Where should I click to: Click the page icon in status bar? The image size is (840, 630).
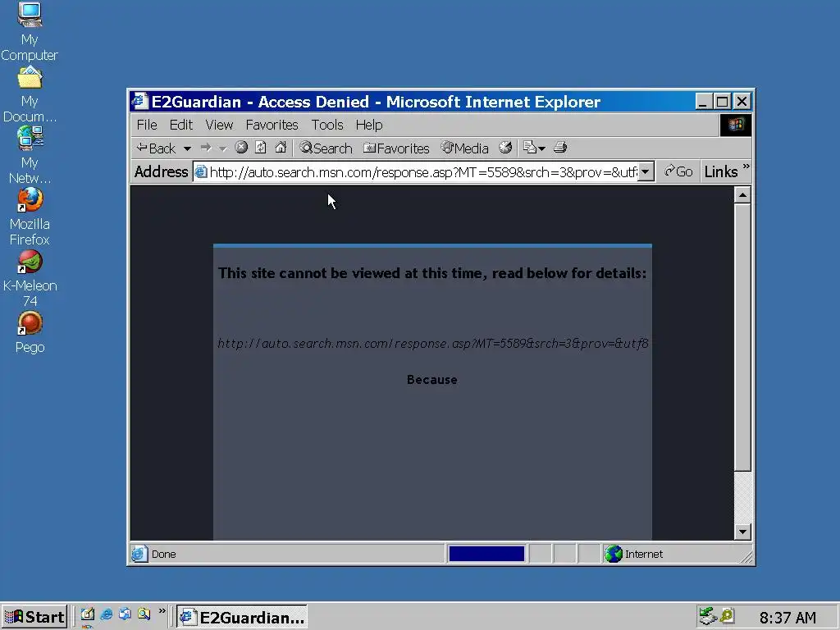point(139,554)
